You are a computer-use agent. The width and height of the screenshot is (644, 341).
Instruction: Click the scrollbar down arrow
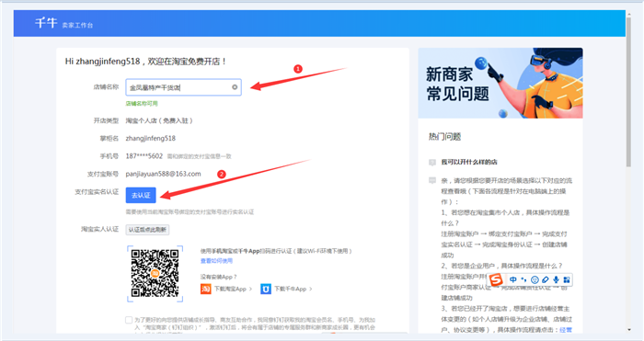click(x=628, y=330)
